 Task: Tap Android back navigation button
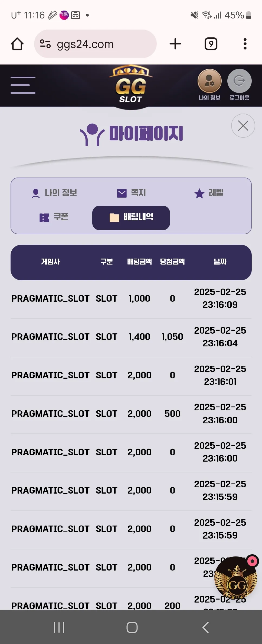point(205,627)
